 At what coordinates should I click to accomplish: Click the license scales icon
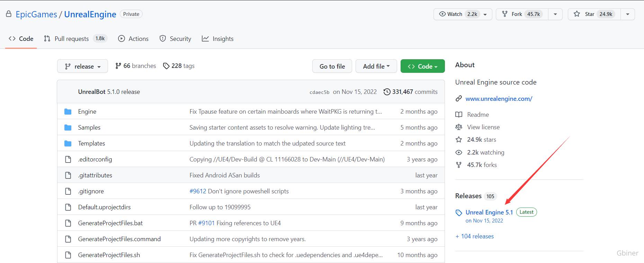click(459, 127)
